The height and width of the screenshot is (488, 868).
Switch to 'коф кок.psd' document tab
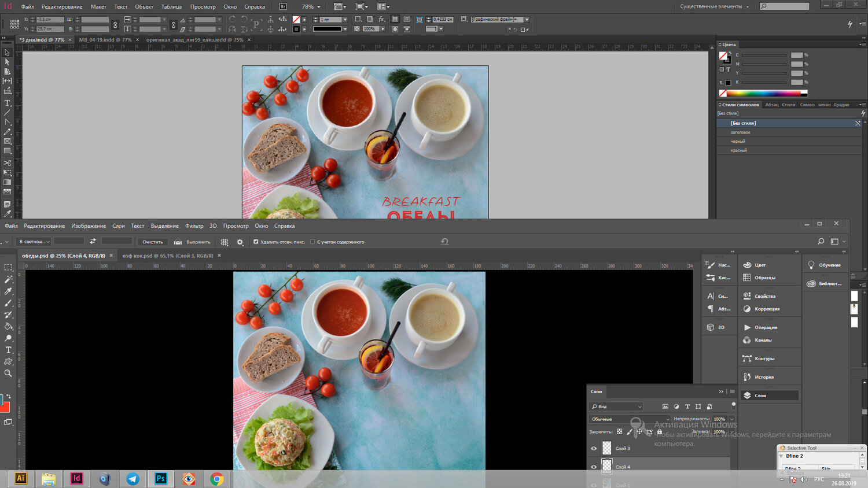click(168, 256)
